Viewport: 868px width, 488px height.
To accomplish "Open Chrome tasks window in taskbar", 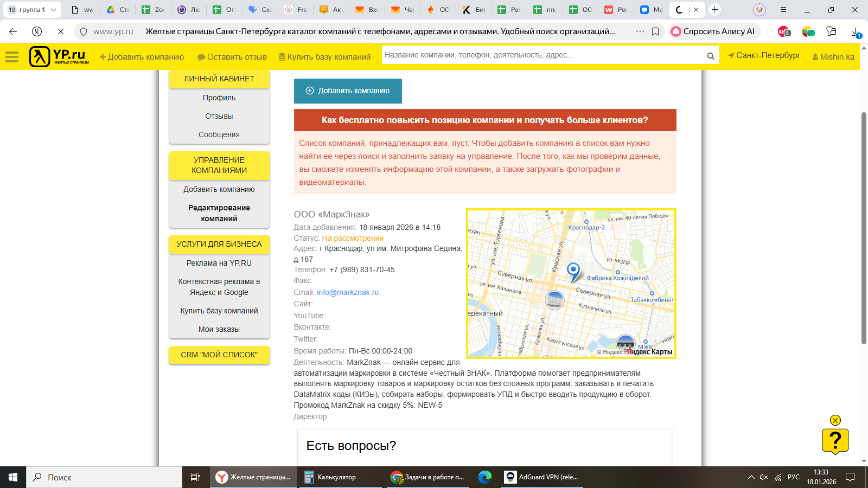I will (x=428, y=477).
